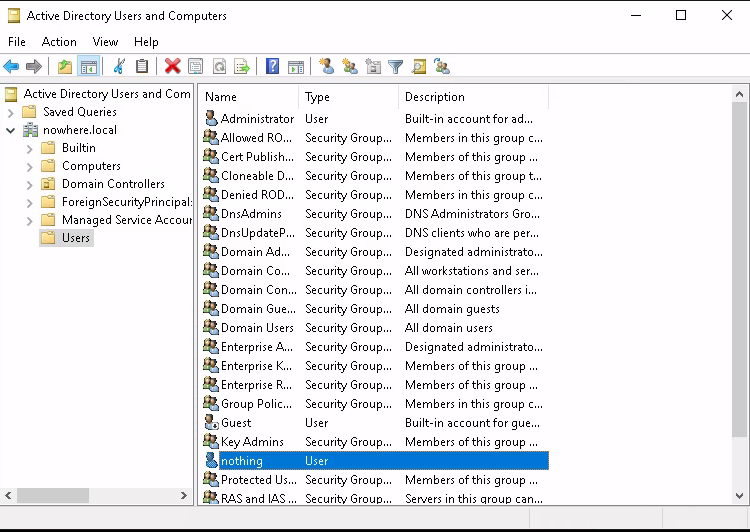Open Properties via toolbar icon
Viewport: 750px width, 532px height.
click(x=196, y=66)
